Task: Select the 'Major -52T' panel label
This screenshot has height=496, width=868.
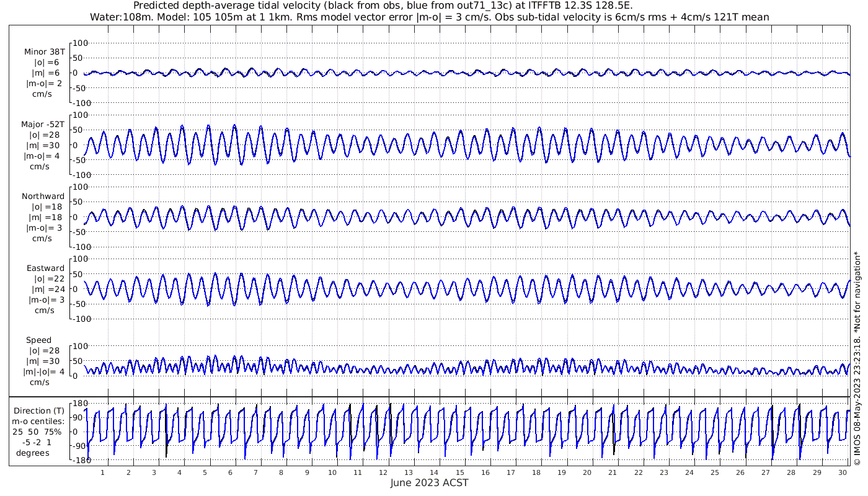Action: click(43, 124)
